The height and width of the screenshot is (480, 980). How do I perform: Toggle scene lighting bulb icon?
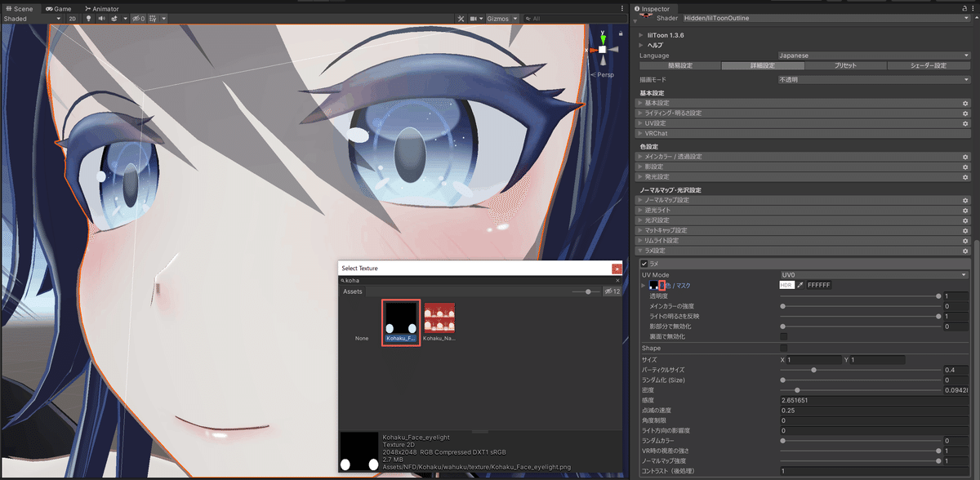pyautogui.click(x=88, y=18)
